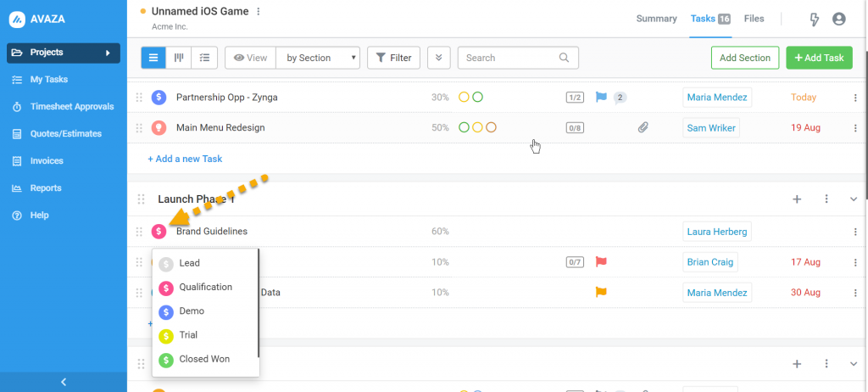The width and height of the screenshot is (868, 392).
Task: Toggle the View eye button
Action: point(250,58)
